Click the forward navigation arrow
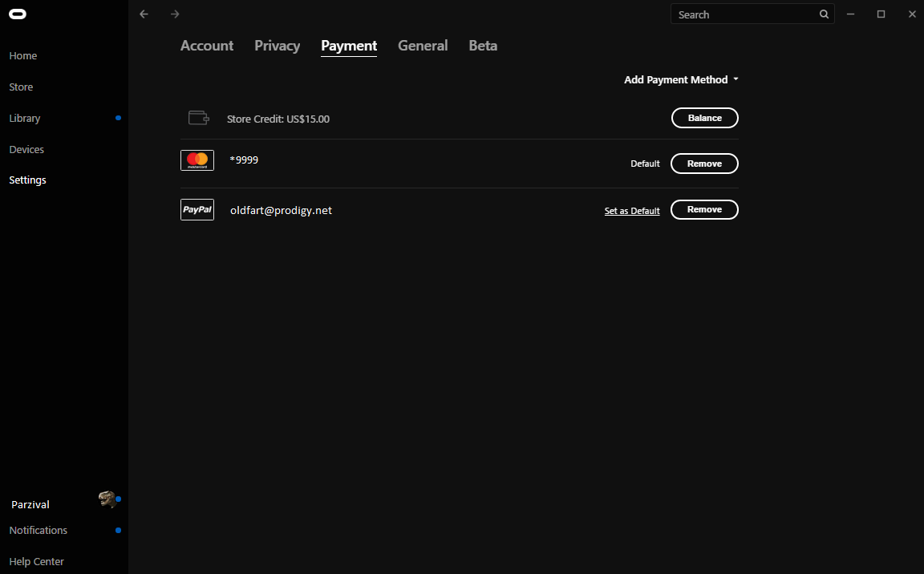Screen dimensions: 924x574 [x=175, y=14]
